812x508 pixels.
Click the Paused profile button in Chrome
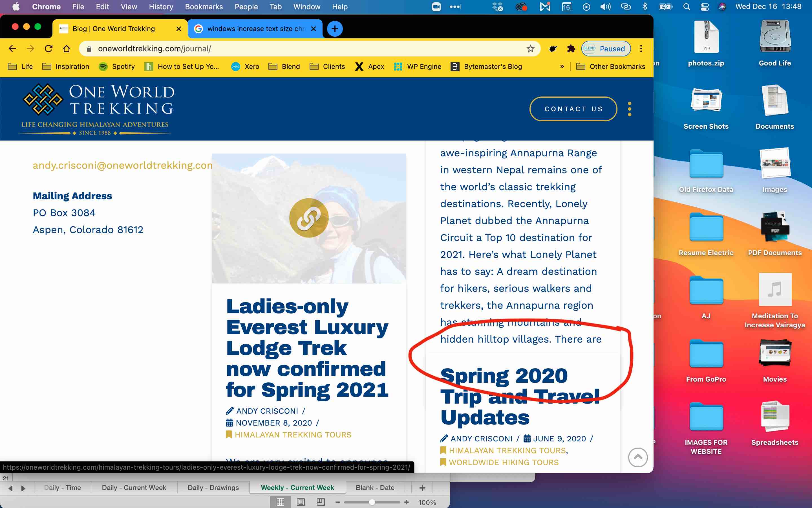pyautogui.click(x=606, y=49)
